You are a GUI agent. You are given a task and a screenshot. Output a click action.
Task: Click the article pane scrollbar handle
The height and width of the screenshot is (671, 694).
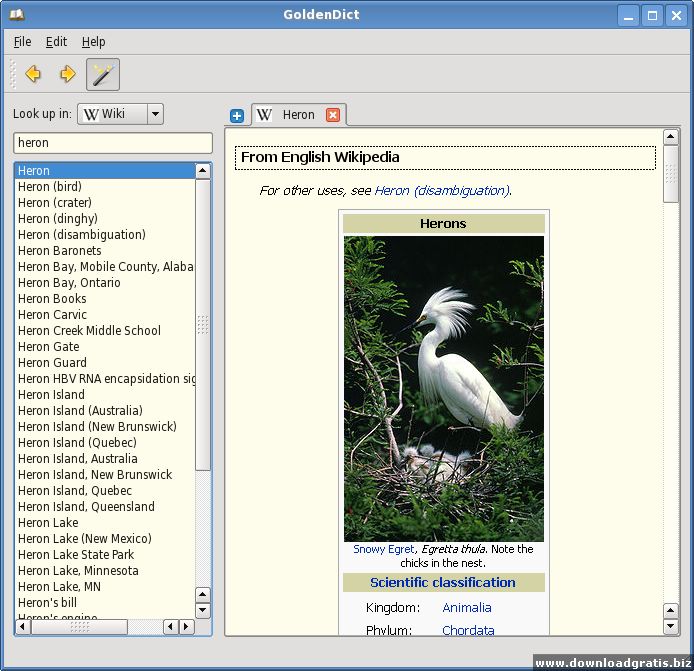point(671,174)
